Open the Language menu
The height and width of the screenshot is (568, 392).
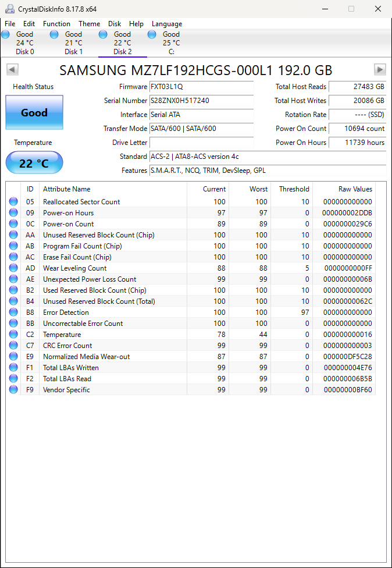(x=167, y=24)
